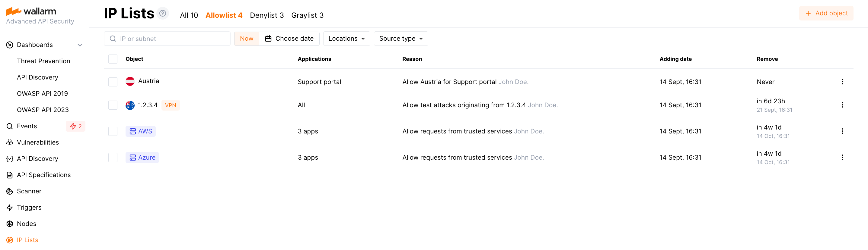Collapse the Dashboards section chevron
Viewport: 868px width, 250px height.
80,45
